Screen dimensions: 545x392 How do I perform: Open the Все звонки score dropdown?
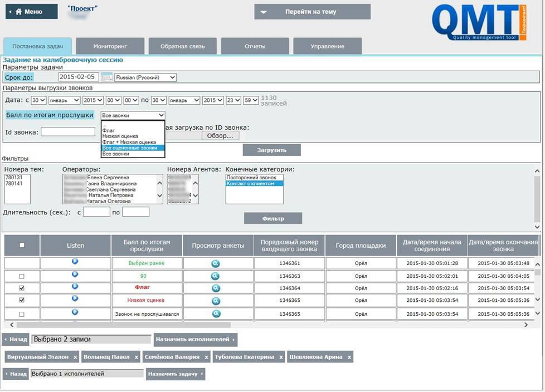tap(133, 115)
